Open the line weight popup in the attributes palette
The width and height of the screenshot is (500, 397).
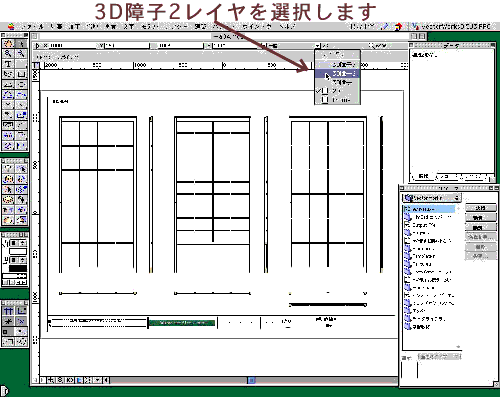coord(14,276)
